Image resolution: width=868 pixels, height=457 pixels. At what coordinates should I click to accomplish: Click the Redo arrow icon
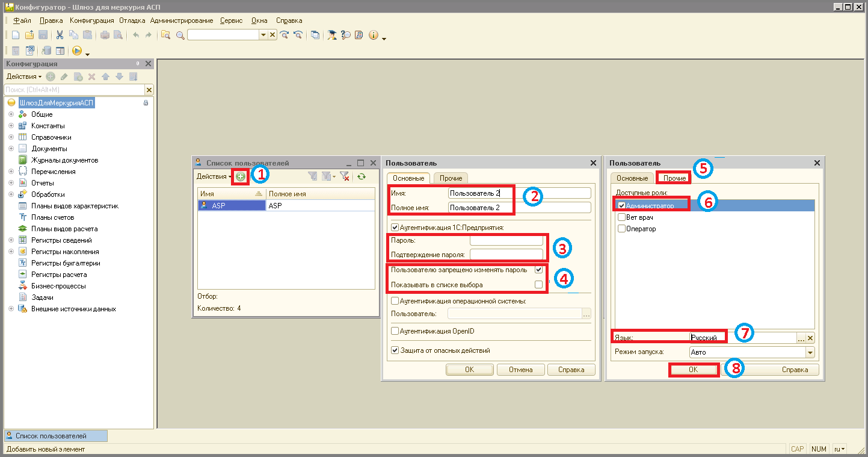pyautogui.click(x=149, y=35)
